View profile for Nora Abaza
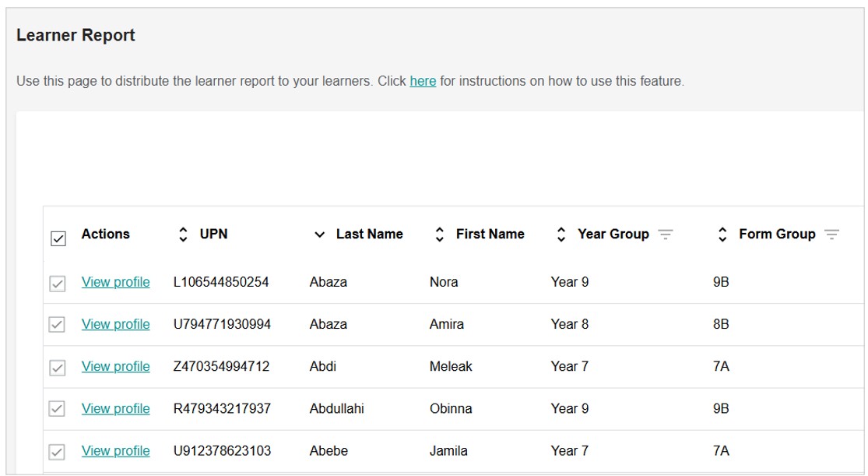 click(115, 282)
